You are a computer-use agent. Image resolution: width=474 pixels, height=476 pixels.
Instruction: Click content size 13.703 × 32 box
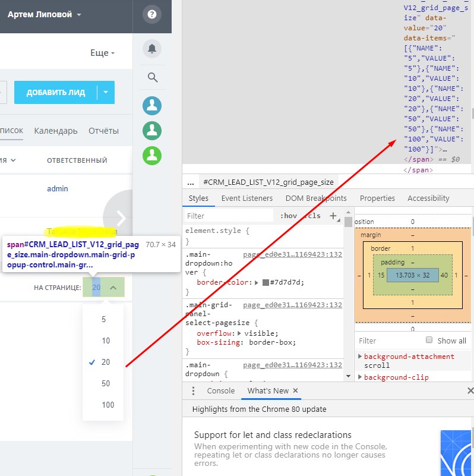point(412,275)
